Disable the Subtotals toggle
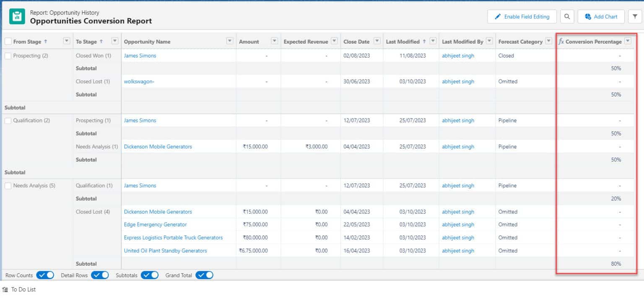This screenshot has height=298, width=644. click(x=149, y=275)
